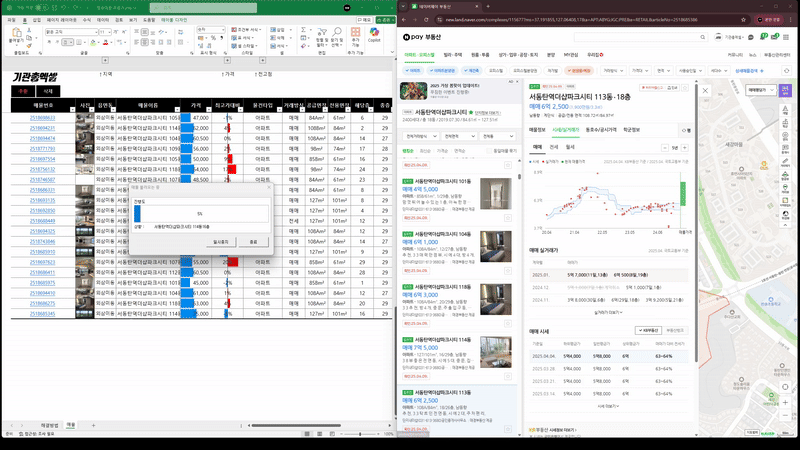Click the black 삭제 button in Excel sheet

48,91
